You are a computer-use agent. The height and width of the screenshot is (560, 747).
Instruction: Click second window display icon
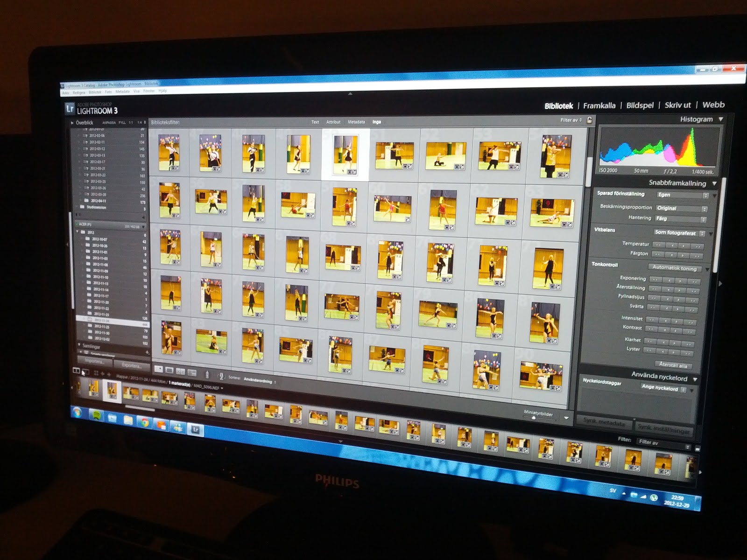pos(85,372)
